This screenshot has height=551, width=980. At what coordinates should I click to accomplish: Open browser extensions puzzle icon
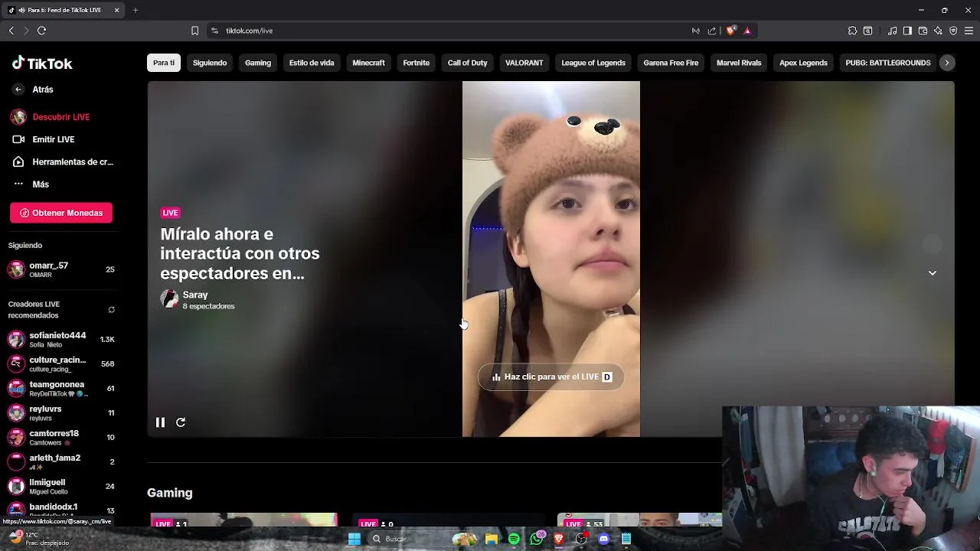click(x=852, y=31)
